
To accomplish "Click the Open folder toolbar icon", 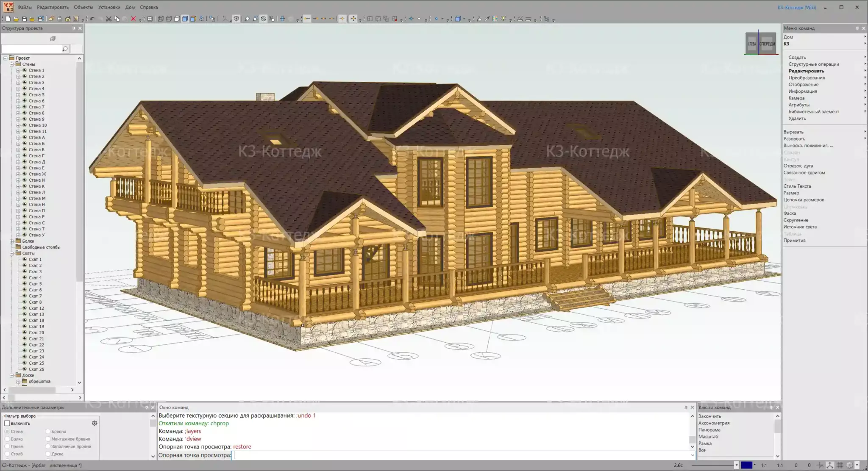I will click(16, 19).
